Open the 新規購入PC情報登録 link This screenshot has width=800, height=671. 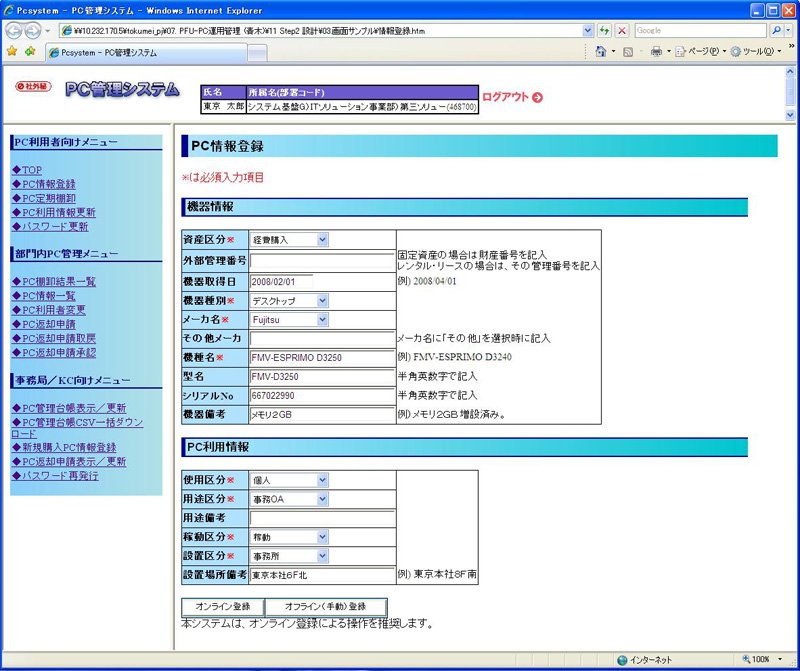(64, 448)
